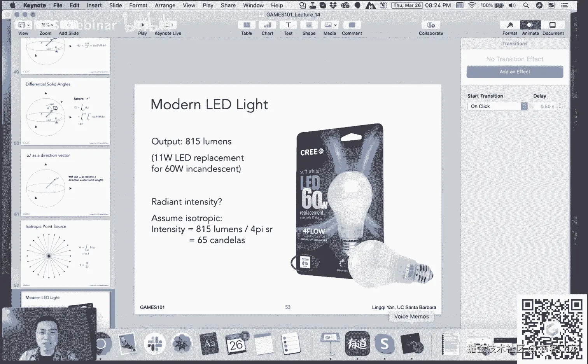Open Slack from the Dock
This screenshot has width=588, height=364.
click(154, 344)
